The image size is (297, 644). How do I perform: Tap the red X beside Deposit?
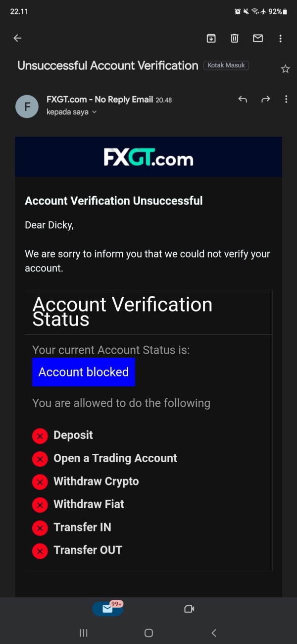[x=40, y=436]
